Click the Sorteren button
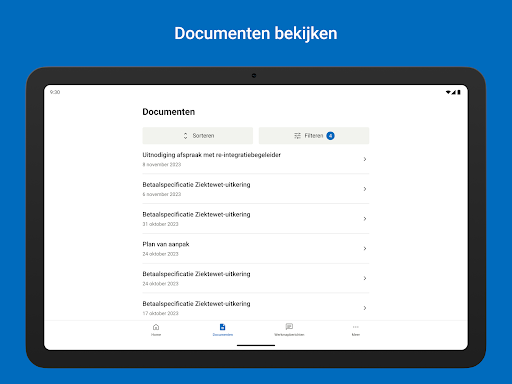Image resolution: width=512 pixels, height=384 pixels. tap(198, 136)
